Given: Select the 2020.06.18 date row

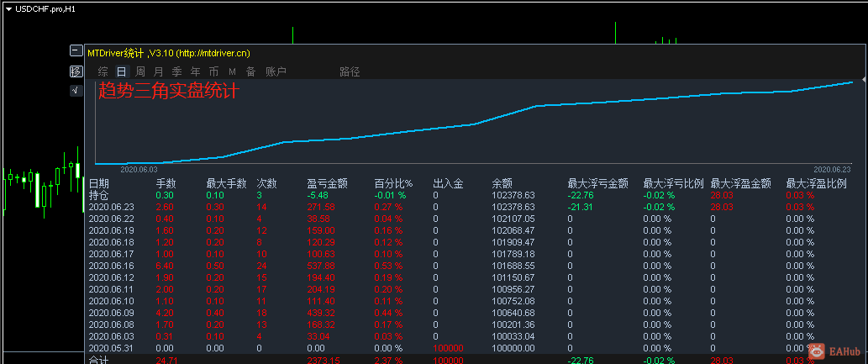Looking at the screenshot, I should pos(112,242).
